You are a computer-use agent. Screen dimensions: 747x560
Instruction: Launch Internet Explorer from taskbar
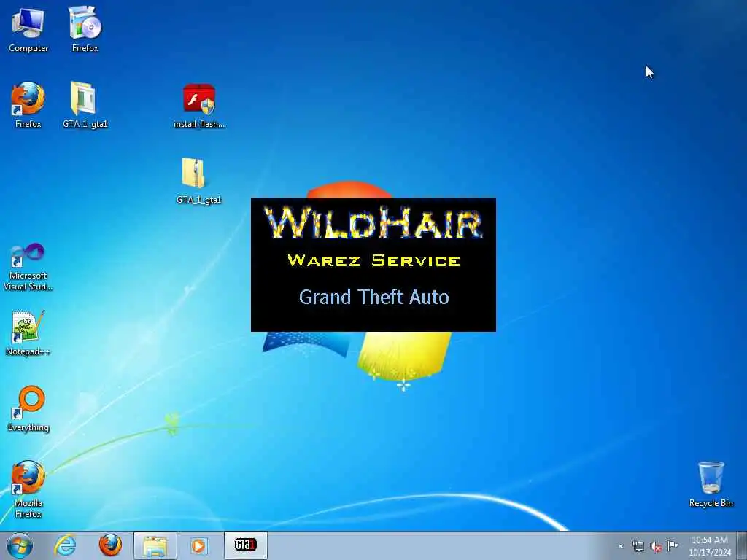(x=65, y=545)
